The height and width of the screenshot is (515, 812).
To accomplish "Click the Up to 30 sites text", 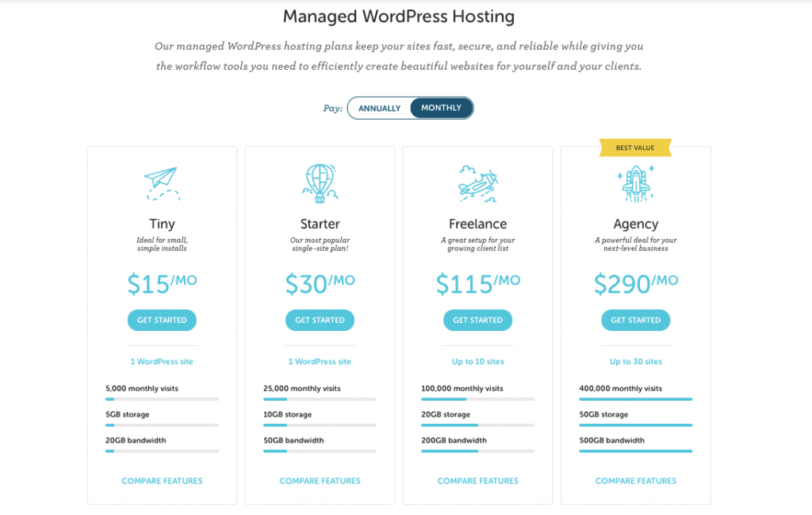I will [636, 362].
